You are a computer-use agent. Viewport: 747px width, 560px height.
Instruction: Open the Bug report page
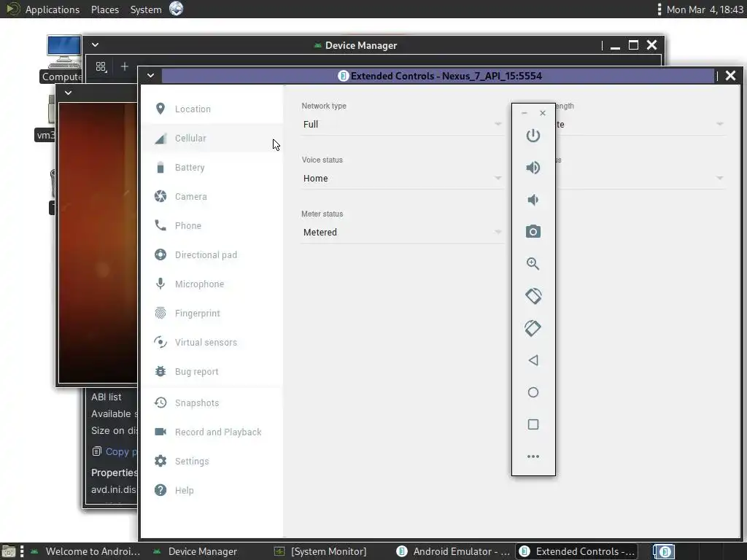point(212,371)
